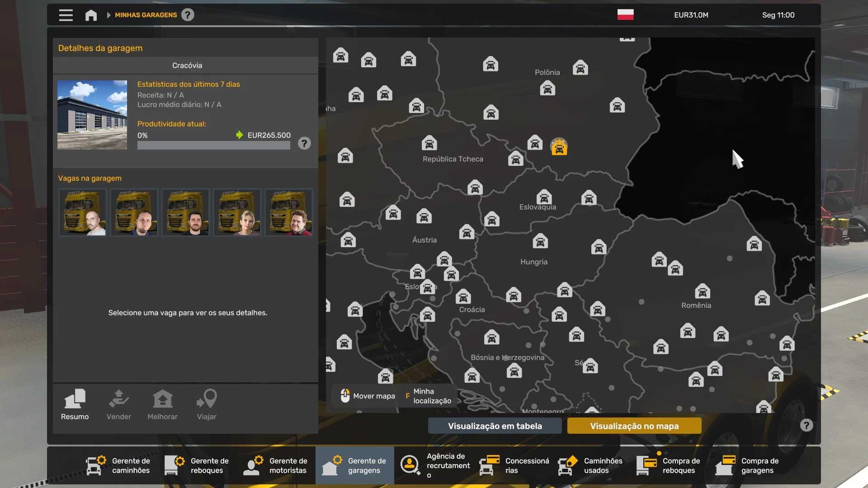Click the Polish flag icon
Viewport: 868px width, 488px height.
click(625, 15)
